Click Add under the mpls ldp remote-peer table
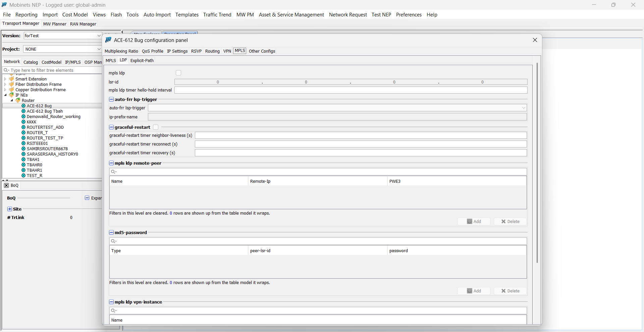 (x=474, y=221)
